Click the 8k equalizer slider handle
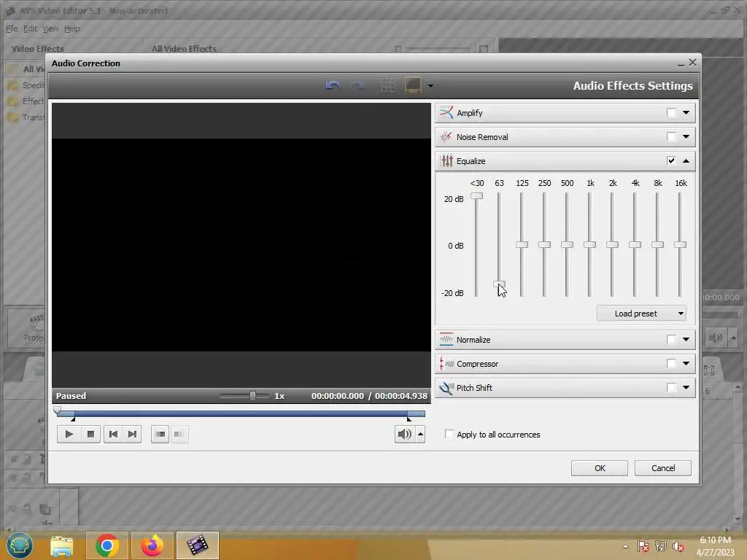This screenshot has width=747, height=560. [657, 245]
